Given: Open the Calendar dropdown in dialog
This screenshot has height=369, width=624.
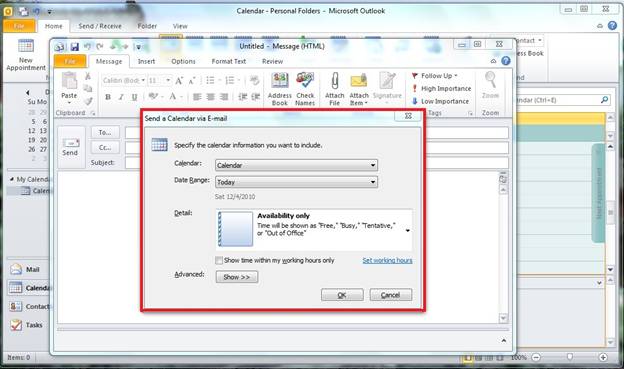Looking at the screenshot, I should tap(296, 165).
